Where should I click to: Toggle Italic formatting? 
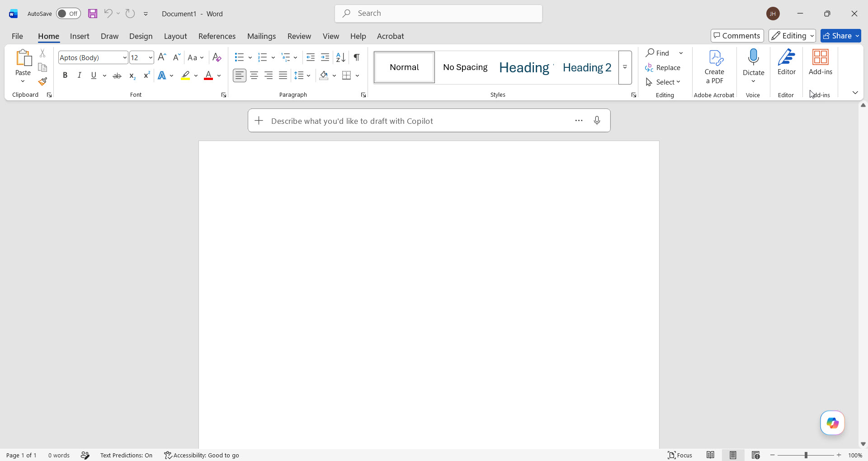coord(80,75)
